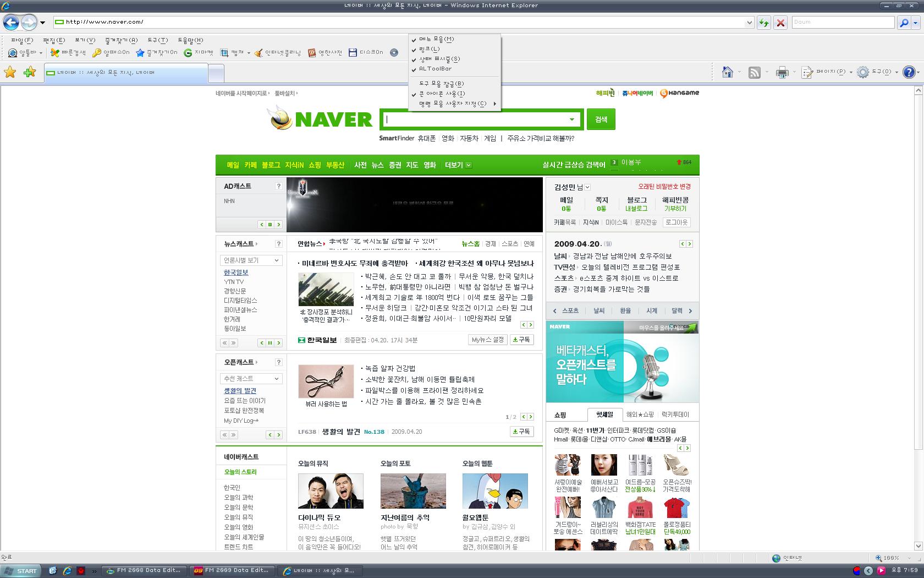Viewport: 924px width, 578px height.
Task: Click the blue Help question mark icon
Action: pos(909,72)
